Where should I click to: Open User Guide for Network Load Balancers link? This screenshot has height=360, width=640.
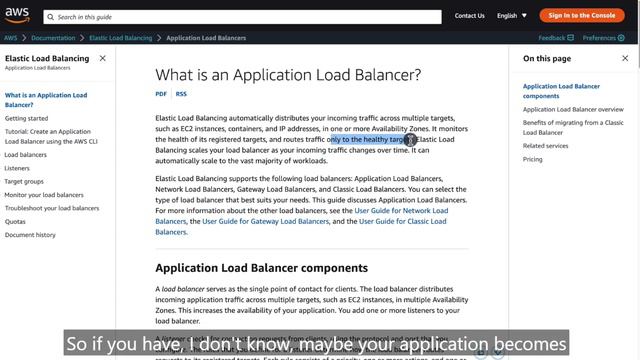tap(401, 211)
